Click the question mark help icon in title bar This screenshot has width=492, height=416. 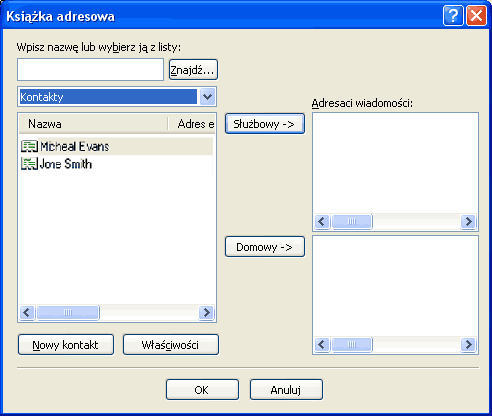point(453,16)
